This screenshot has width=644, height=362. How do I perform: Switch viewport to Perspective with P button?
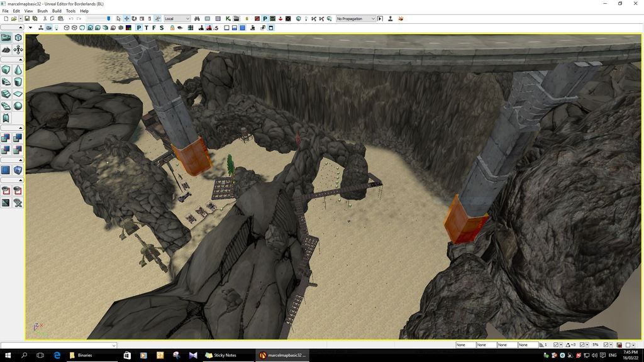click(x=139, y=28)
